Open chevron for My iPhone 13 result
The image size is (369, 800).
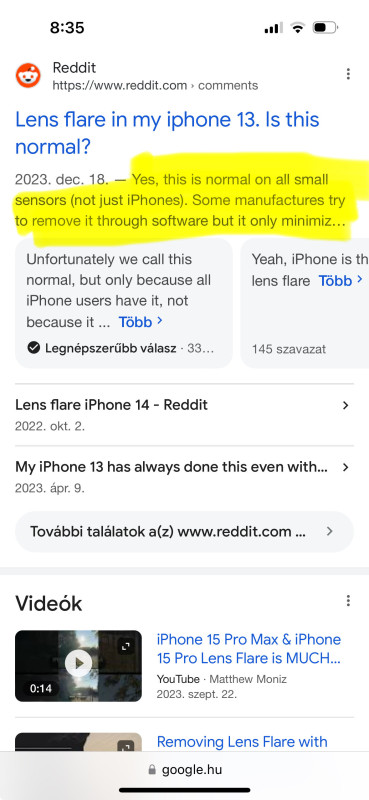[x=346, y=467]
